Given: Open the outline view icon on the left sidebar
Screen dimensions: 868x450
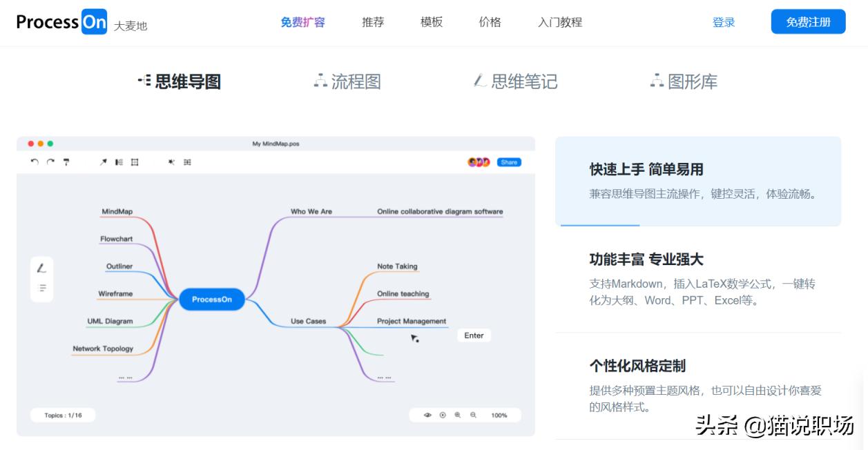Looking at the screenshot, I should (x=42, y=288).
